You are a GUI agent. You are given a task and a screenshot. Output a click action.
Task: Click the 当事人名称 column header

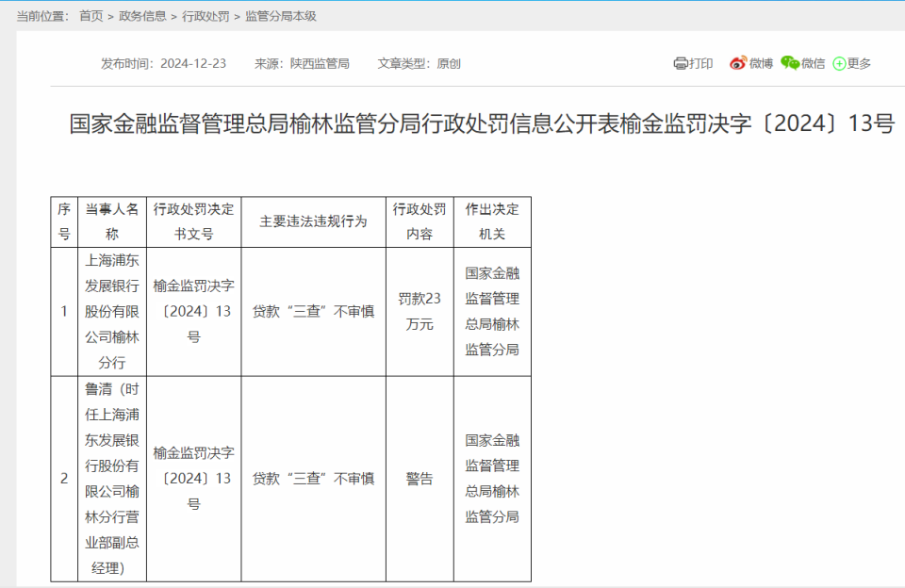coord(112,222)
